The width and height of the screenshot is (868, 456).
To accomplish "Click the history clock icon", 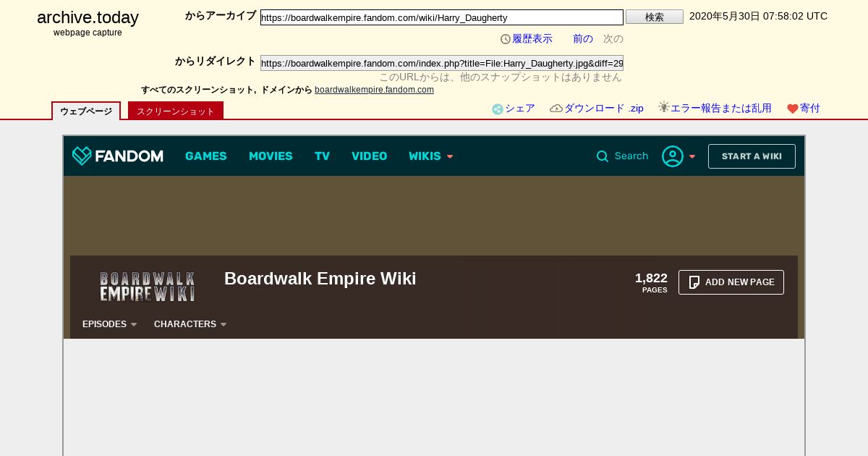I will pyautogui.click(x=506, y=39).
